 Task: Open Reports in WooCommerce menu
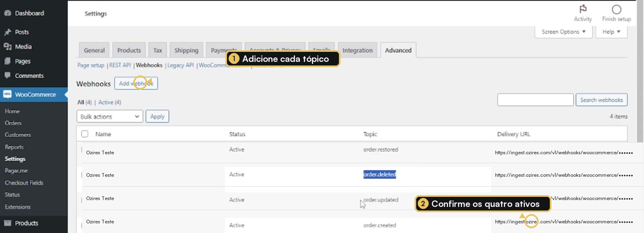click(x=14, y=147)
